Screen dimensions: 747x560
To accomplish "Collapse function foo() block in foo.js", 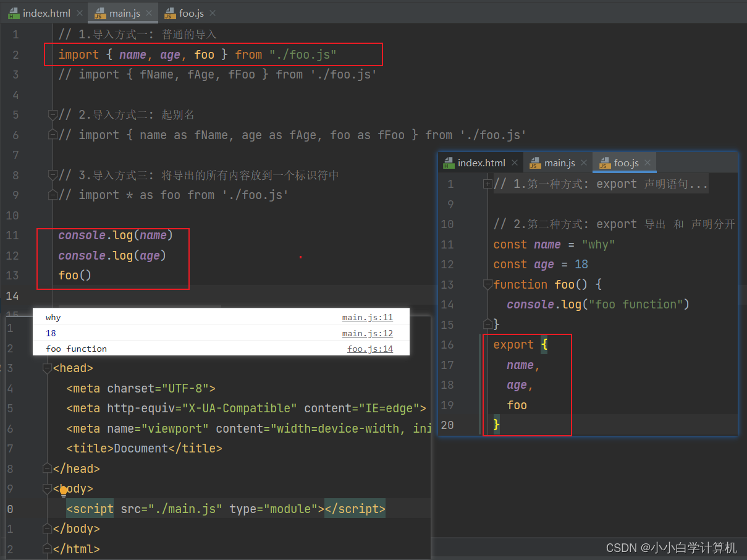I will [x=487, y=284].
